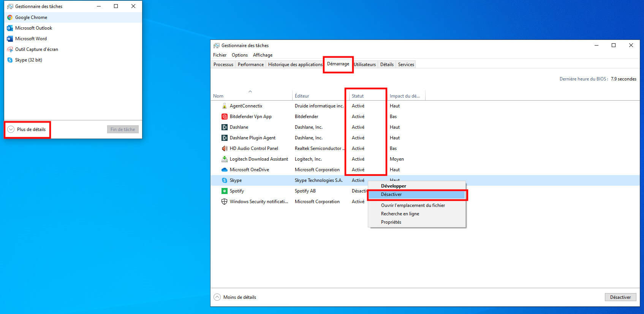Select the Démarrage tab
This screenshot has width=644, height=314.
point(338,64)
